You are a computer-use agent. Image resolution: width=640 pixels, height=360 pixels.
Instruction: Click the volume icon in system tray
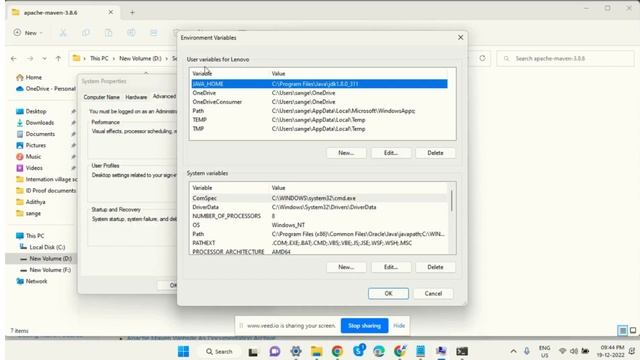pos(573,351)
